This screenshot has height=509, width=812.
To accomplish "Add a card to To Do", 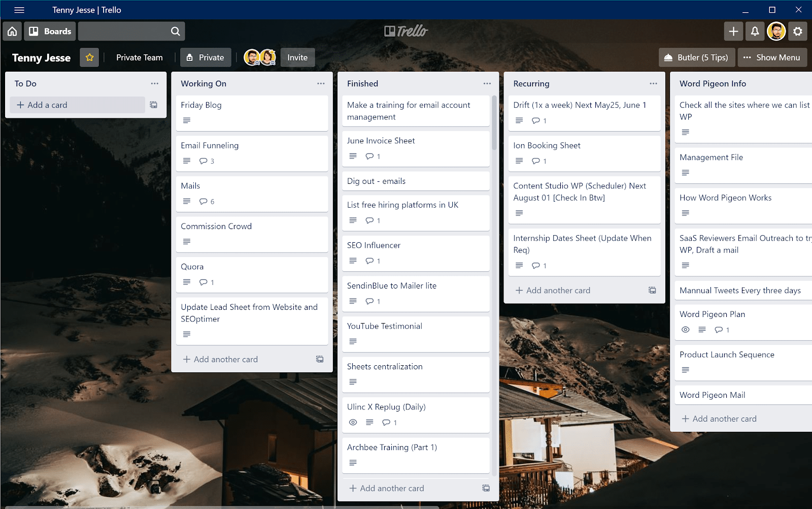I will click(78, 105).
